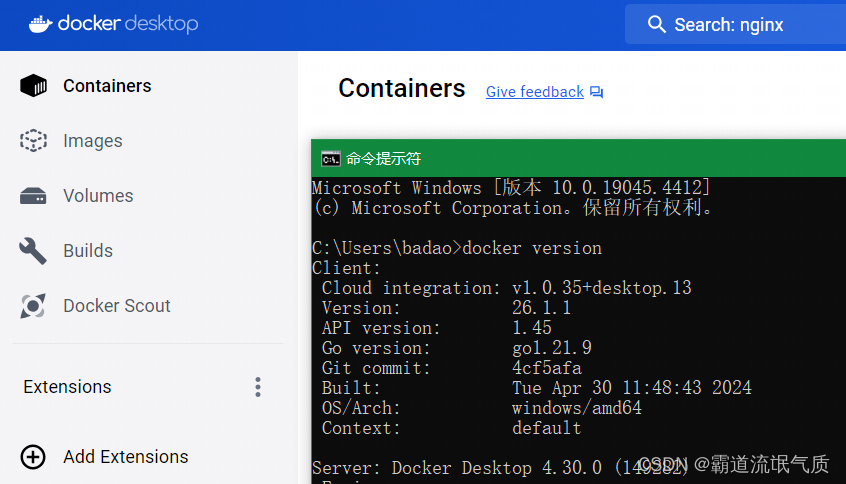The image size is (846, 484).
Task: Click the Git commit: 4cf5afa line
Action: (452, 368)
